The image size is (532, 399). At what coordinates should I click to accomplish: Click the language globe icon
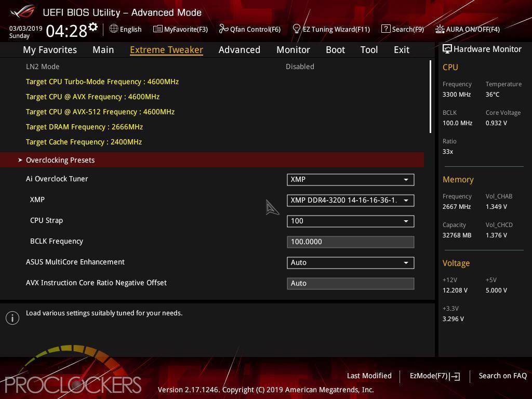tap(114, 29)
